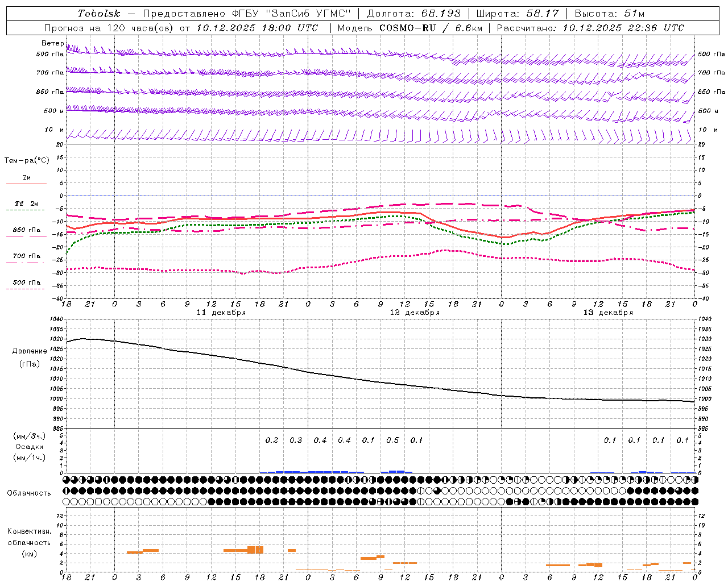Image resolution: width=728 pixels, height=582 pixels.
Task: Click the "Td 2м" dew point legend label
Action: tap(27, 203)
